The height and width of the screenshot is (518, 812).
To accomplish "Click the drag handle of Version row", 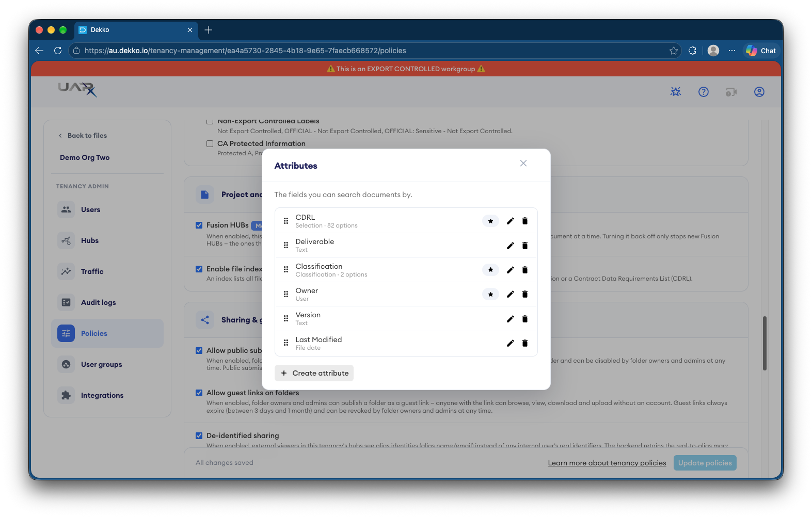I will (x=286, y=319).
